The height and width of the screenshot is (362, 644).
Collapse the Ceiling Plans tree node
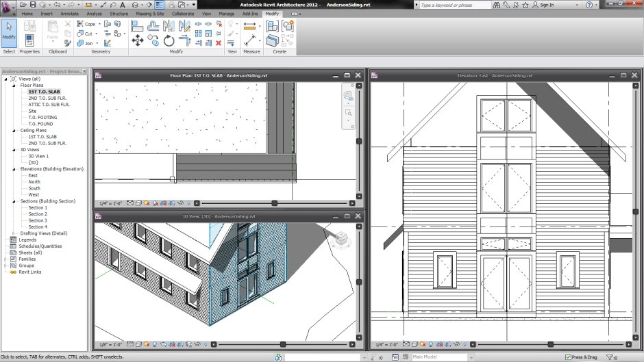(14, 131)
